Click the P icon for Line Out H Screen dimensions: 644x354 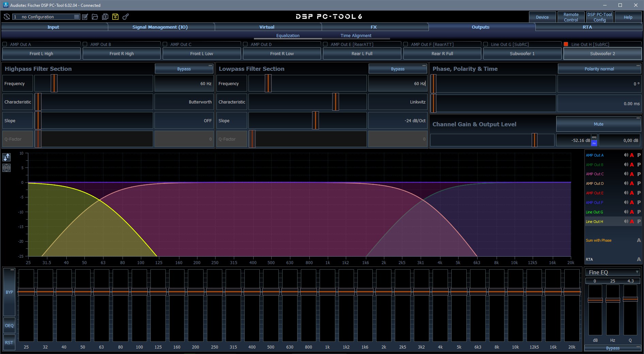point(639,221)
